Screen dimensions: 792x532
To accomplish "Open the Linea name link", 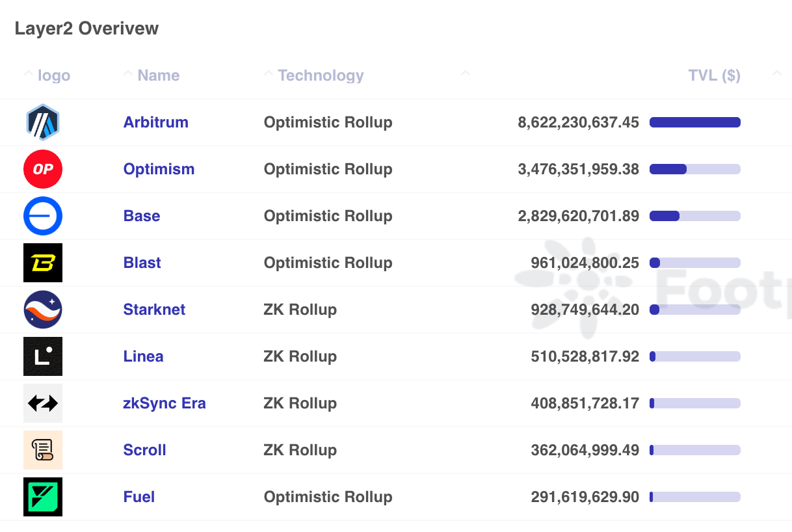I will pyautogui.click(x=144, y=356).
